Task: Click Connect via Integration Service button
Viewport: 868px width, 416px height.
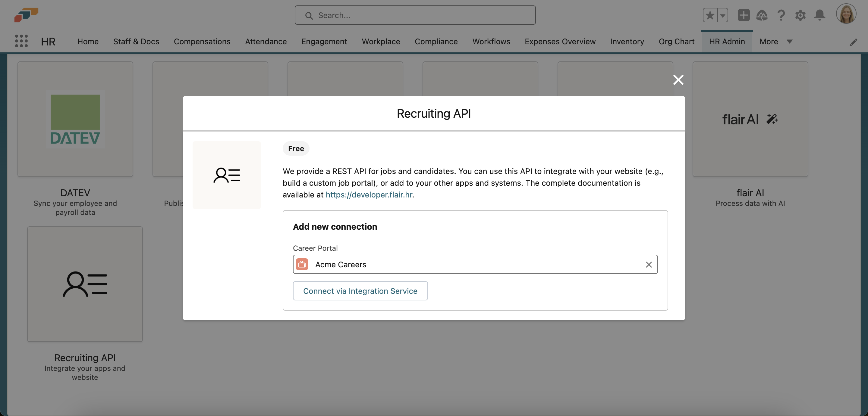Action: coord(360,291)
